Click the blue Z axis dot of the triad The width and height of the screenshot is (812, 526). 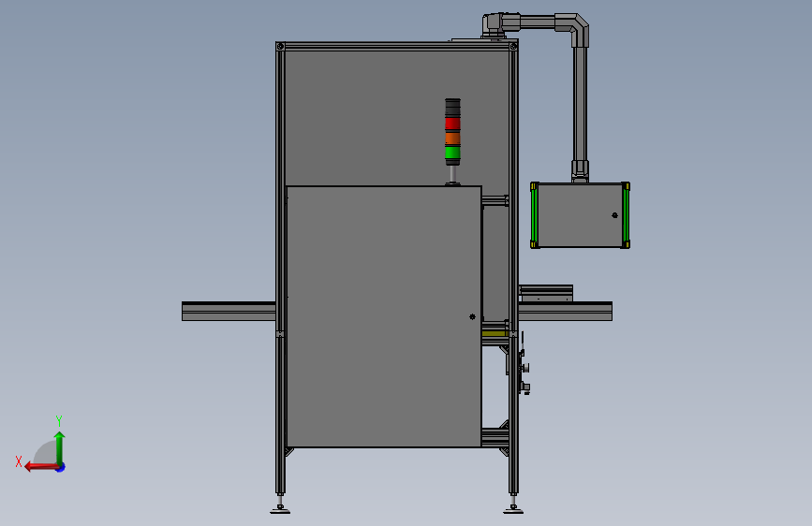click(61, 467)
